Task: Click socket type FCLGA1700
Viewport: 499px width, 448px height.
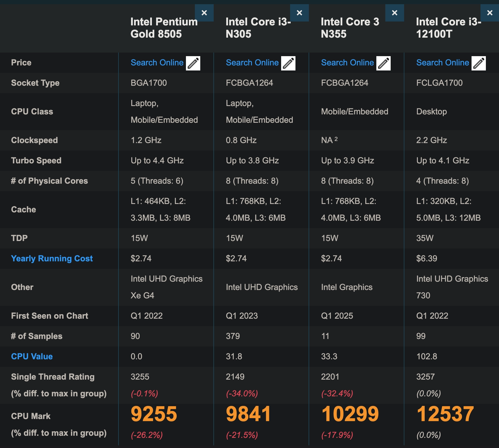Action: [x=439, y=83]
